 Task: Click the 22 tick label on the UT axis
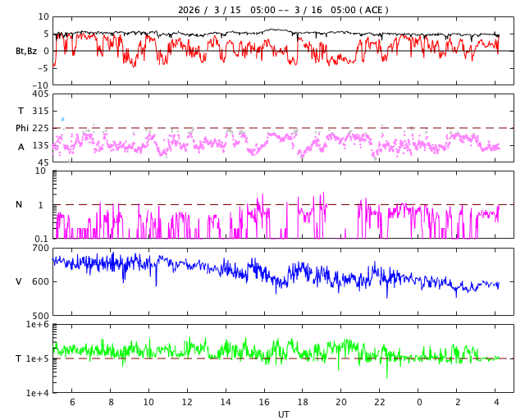tap(380, 402)
